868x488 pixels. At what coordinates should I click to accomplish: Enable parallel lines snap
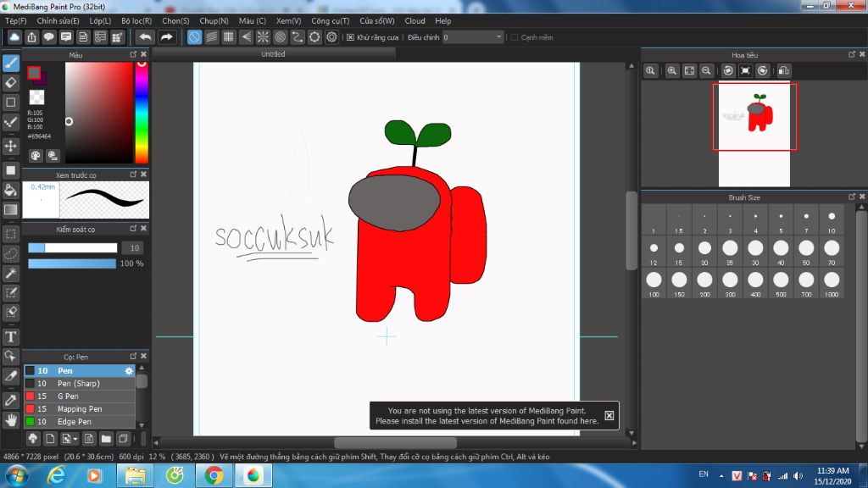coord(211,37)
